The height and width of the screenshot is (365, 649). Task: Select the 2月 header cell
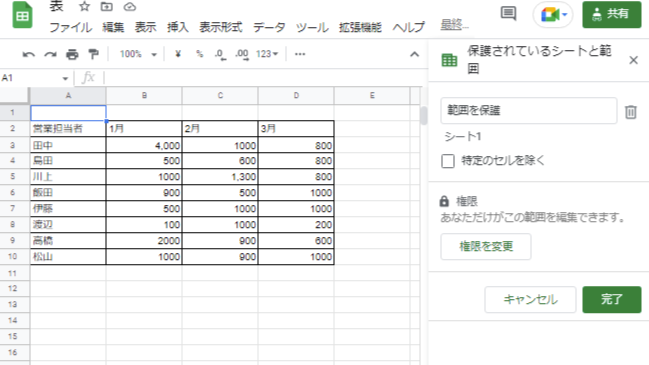[220, 129]
